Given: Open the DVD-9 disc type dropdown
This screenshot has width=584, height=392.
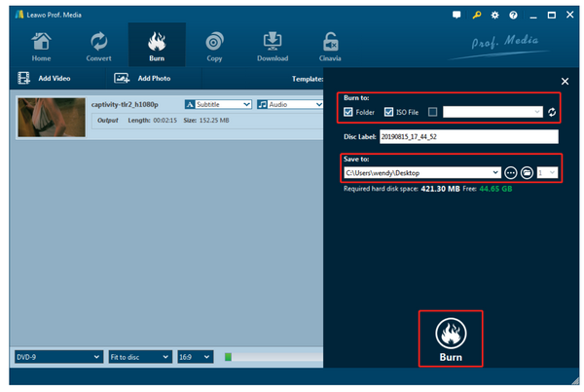Looking at the screenshot, I should [58, 357].
